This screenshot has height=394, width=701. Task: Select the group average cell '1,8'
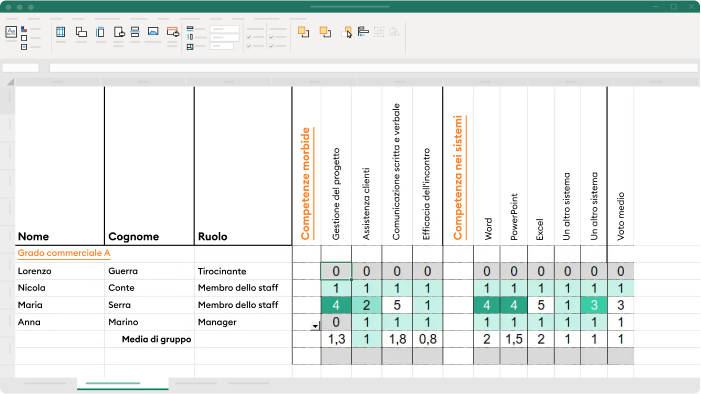click(x=397, y=339)
